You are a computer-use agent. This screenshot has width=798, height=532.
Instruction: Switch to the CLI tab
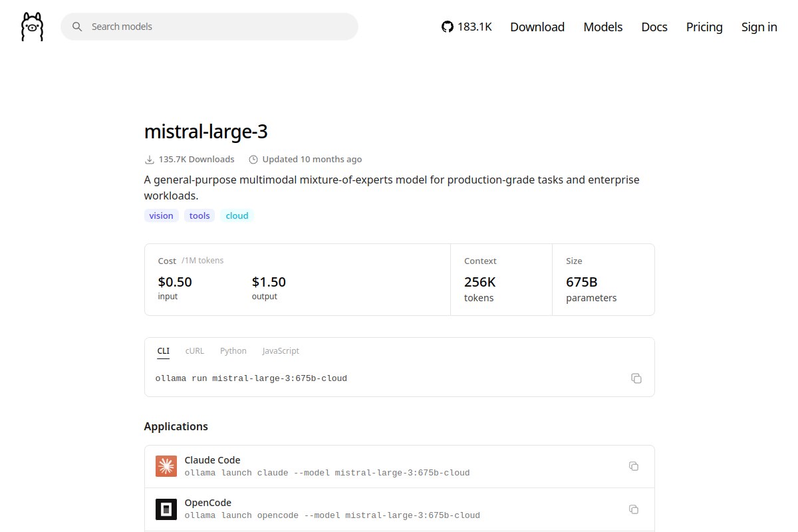click(x=164, y=351)
